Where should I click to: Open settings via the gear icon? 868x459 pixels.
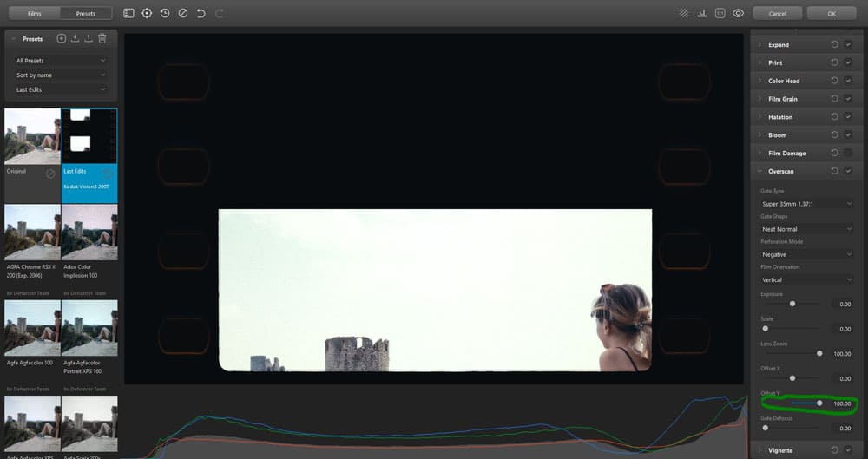point(147,13)
